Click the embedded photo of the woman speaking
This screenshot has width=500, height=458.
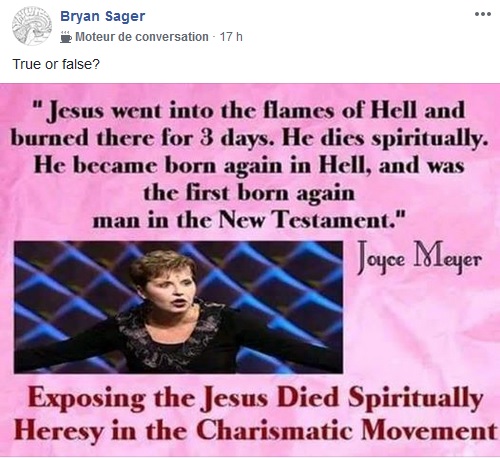(178, 307)
